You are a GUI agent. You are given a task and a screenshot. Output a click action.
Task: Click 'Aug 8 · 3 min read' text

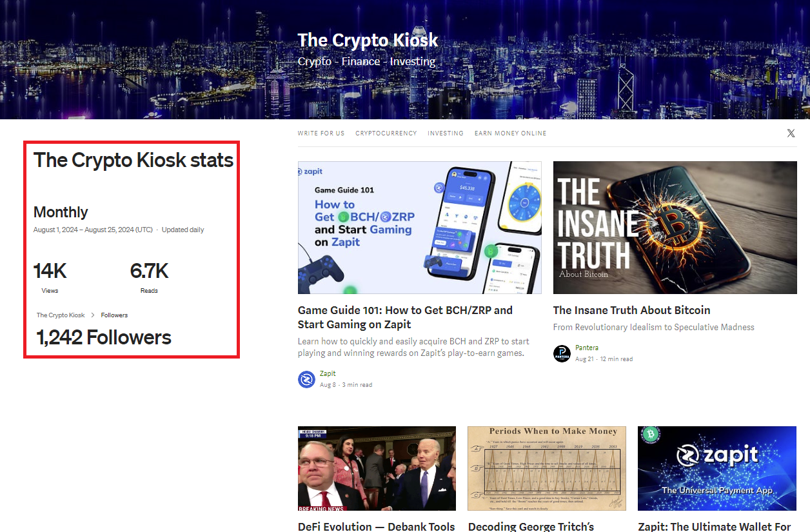pos(346,385)
